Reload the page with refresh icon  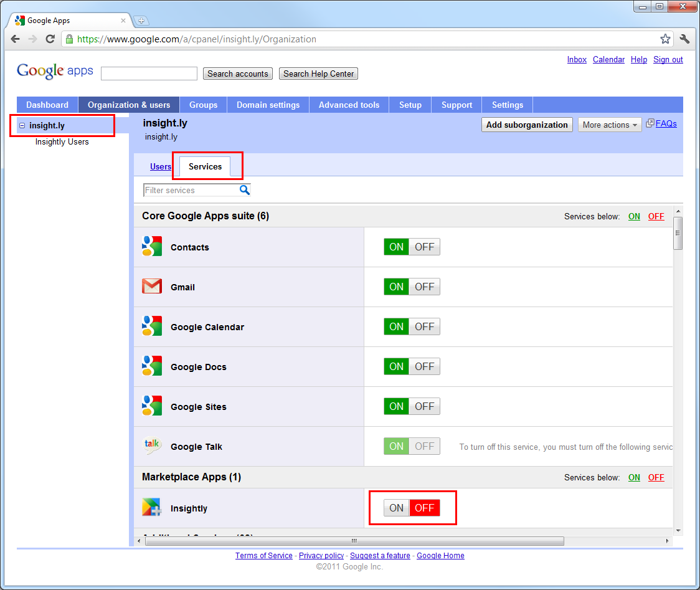pos(50,39)
